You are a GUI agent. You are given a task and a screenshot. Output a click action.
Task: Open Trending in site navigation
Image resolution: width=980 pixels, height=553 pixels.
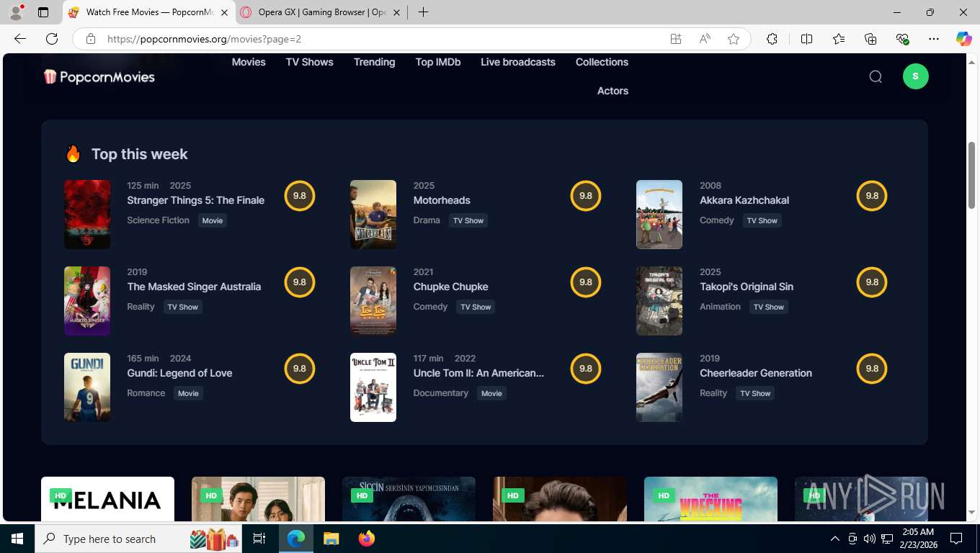(374, 62)
